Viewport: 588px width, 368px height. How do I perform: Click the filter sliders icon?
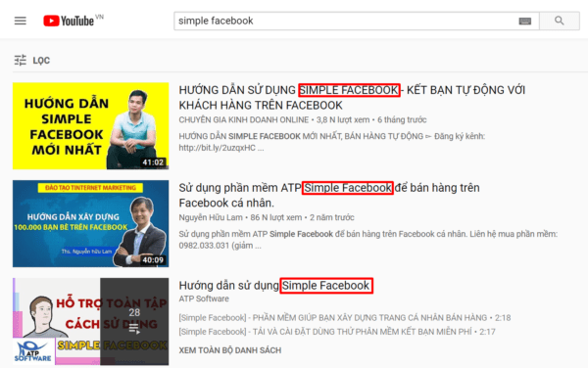[21, 60]
